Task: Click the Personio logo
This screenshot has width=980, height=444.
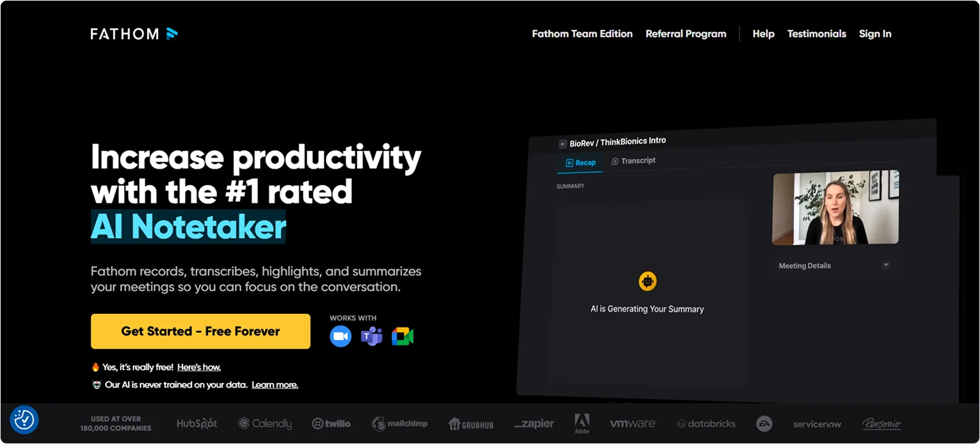Action: coord(881,424)
